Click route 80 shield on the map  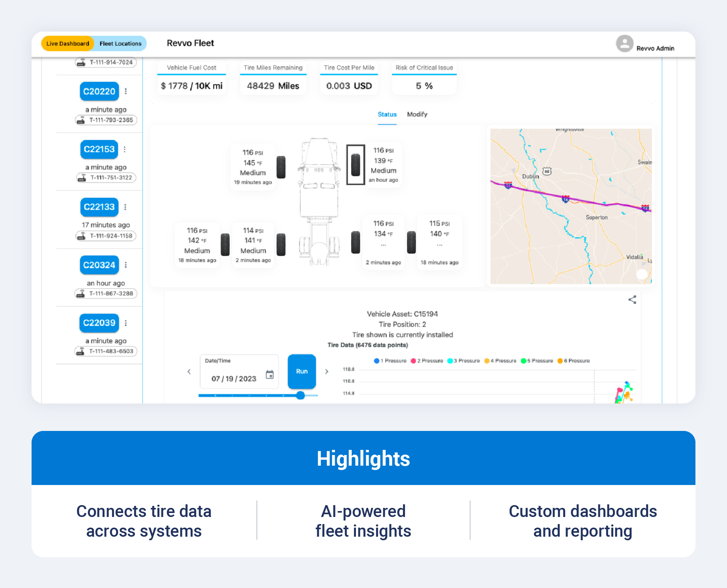[x=547, y=171]
